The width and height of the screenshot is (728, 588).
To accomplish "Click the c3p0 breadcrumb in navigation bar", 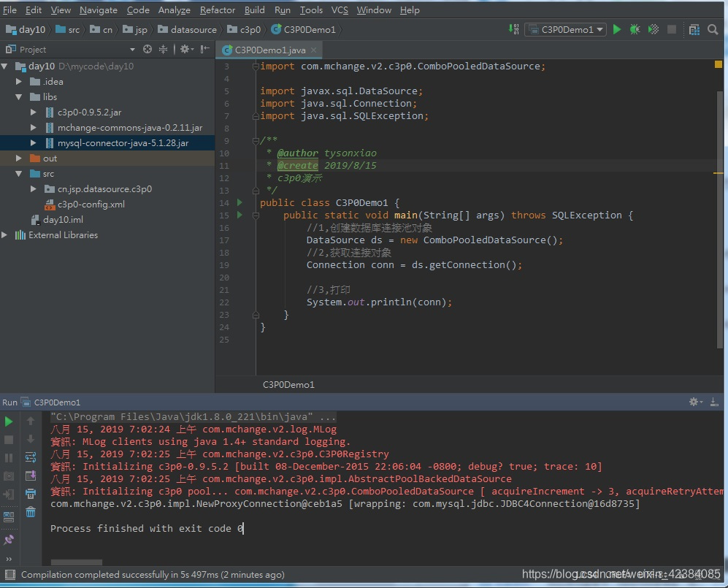I will pos(244,30).
